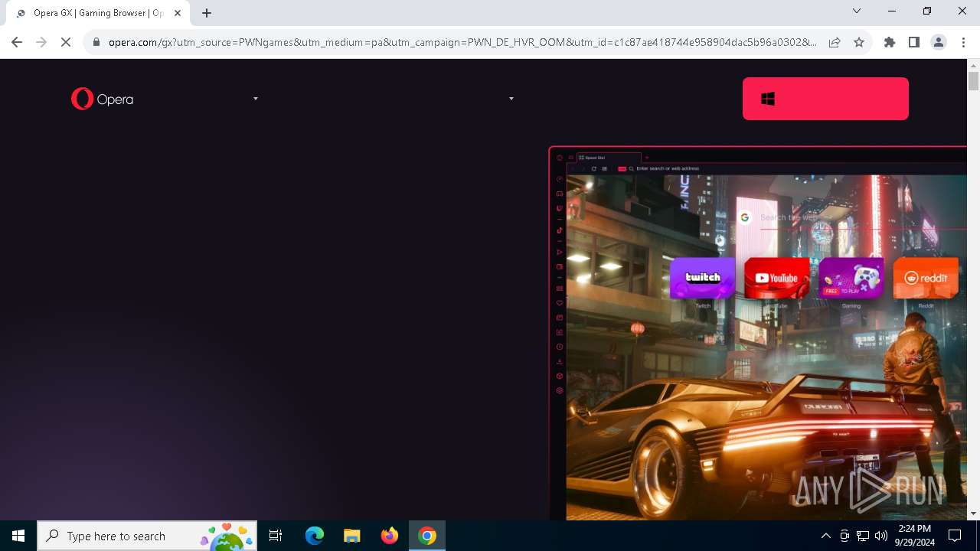Image resolution: width=980 pixels, height=551 pixels.
Task: Click the Twitch speed dial tile
Action: [703, 278]
